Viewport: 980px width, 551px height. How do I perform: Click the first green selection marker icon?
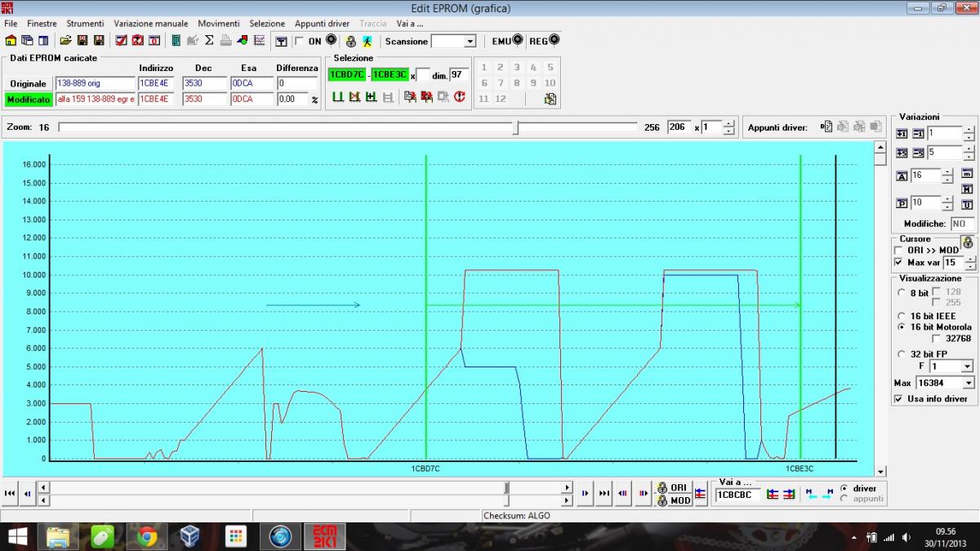coord(337,97)
